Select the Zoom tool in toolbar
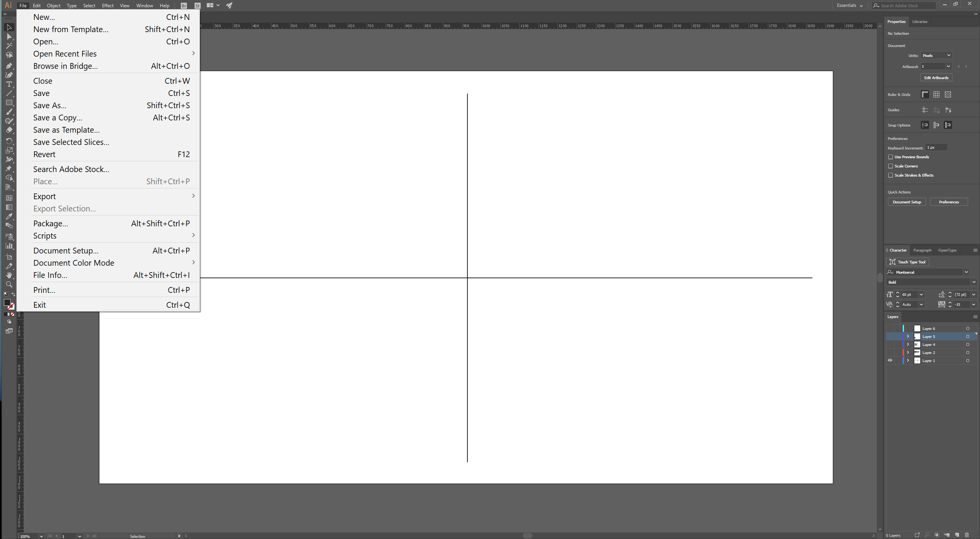980x539 pixels. pyautogui.click(x=9, y=286)
